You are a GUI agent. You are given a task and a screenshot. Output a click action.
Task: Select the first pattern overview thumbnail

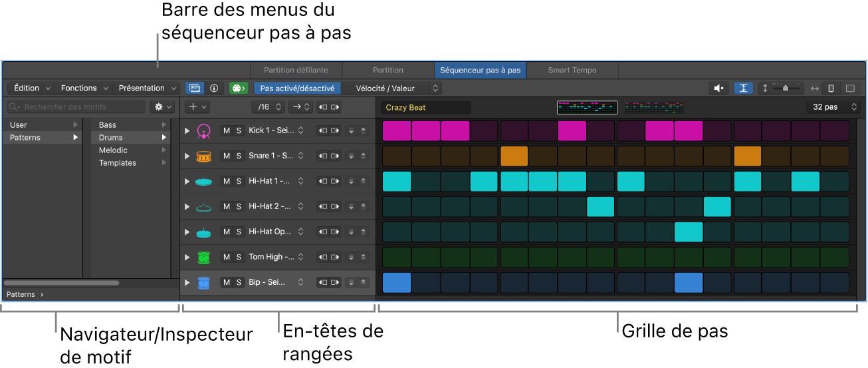point(587,107)
